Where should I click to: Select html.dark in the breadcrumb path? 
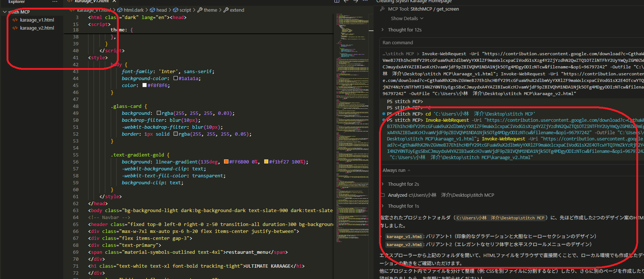click(x=133, y=10)
